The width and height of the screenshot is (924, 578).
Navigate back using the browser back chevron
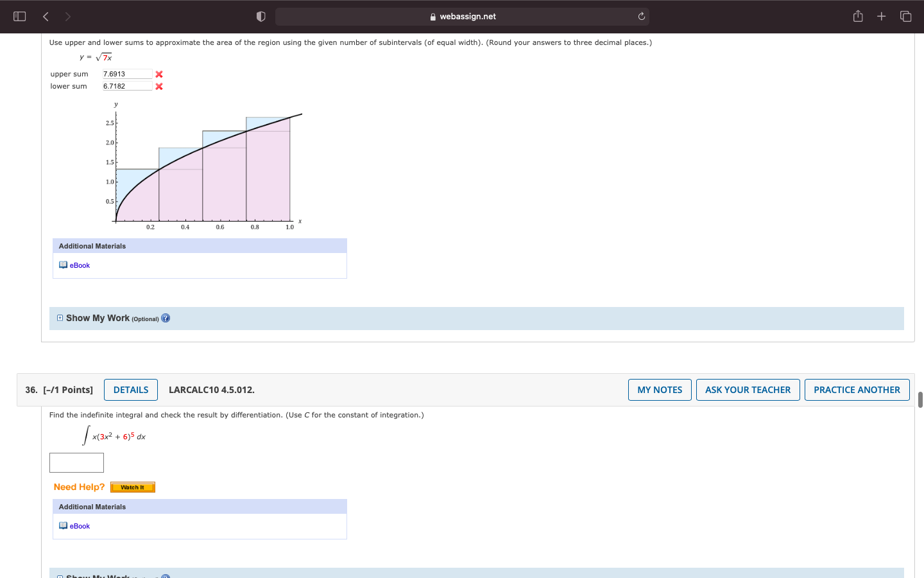click(46, 16)
